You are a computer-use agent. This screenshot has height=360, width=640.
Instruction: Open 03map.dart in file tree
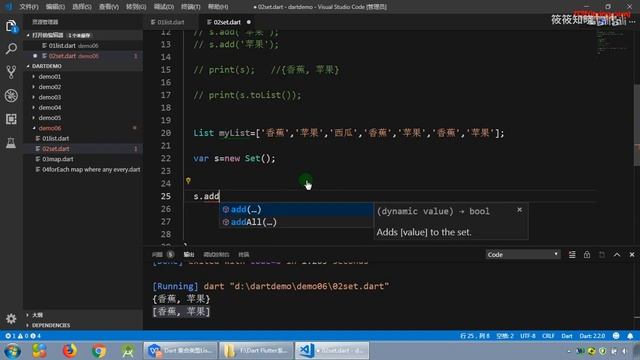pyautogui.click(x=58, y=159)
